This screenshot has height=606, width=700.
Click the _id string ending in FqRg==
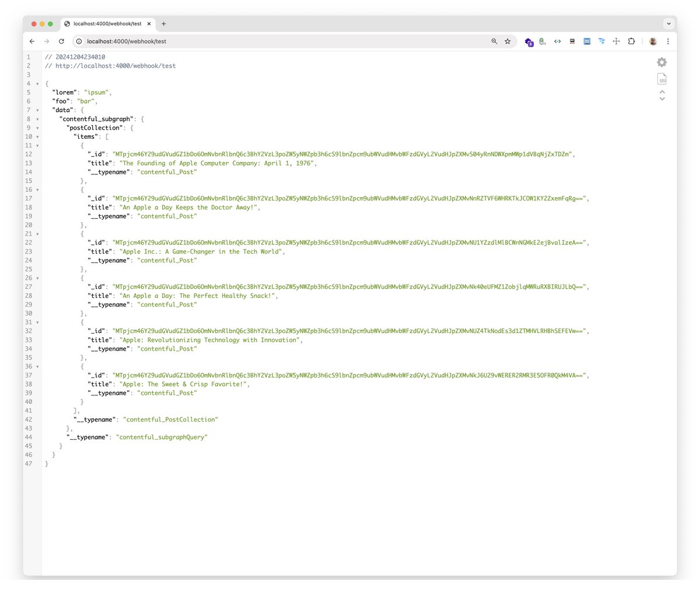point(351,199)
